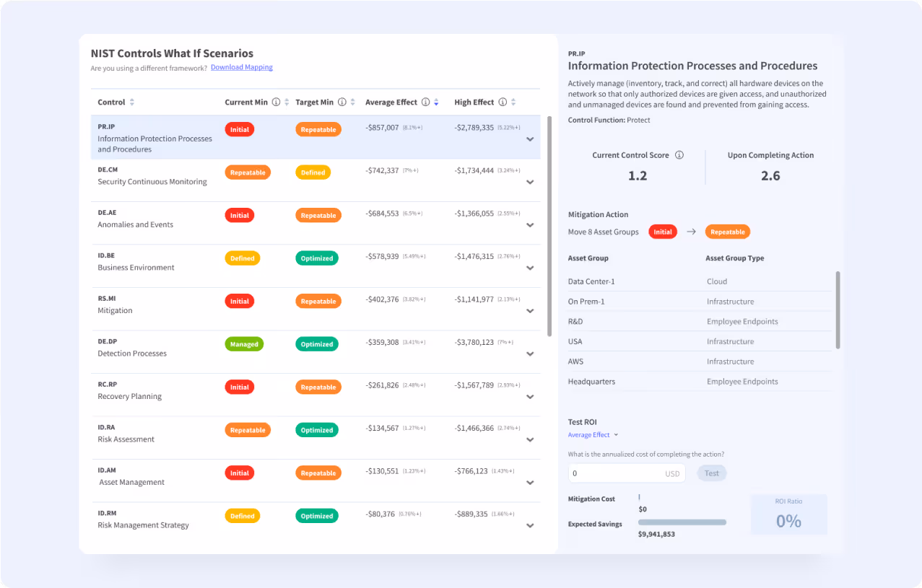
Task: Sort the table by the Control column
Action: tap(134, 102)
